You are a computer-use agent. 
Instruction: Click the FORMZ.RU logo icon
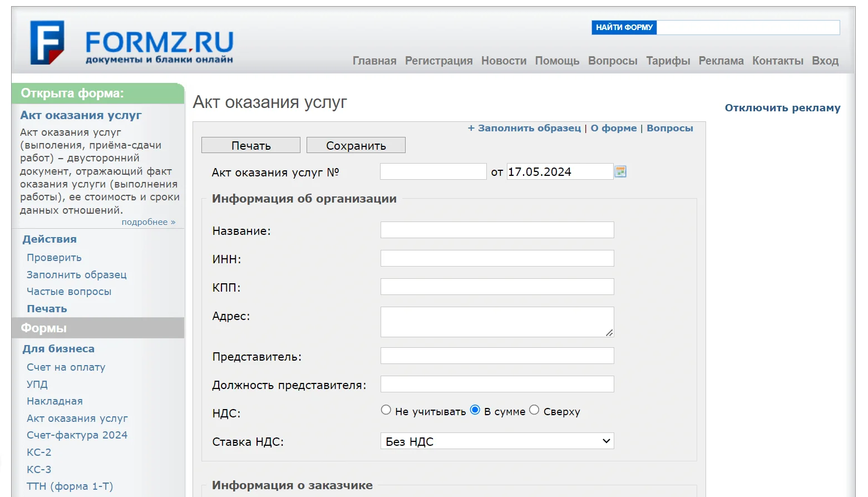(x=47, y=43)
